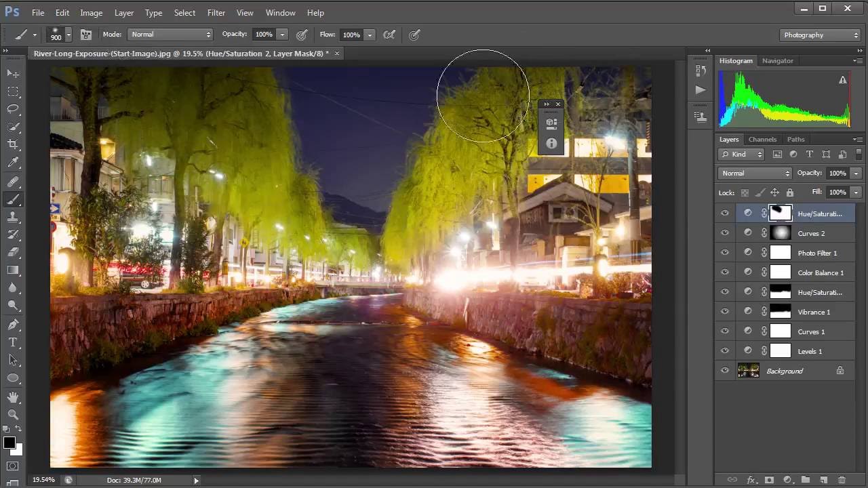This screenshot has width=868, height=488.
Task: Open the Image menu
Action: click(x=92, y=12)
